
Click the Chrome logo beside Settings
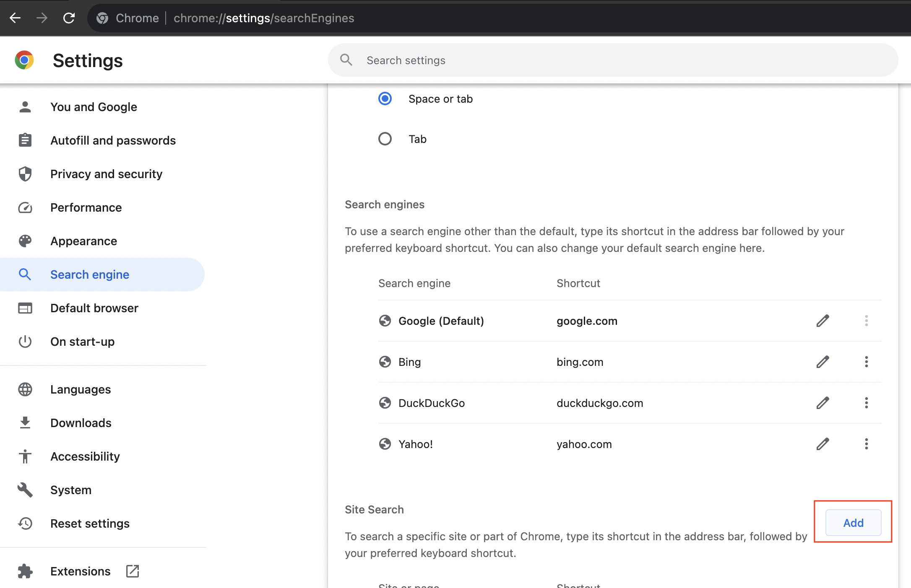click(24, 60)
